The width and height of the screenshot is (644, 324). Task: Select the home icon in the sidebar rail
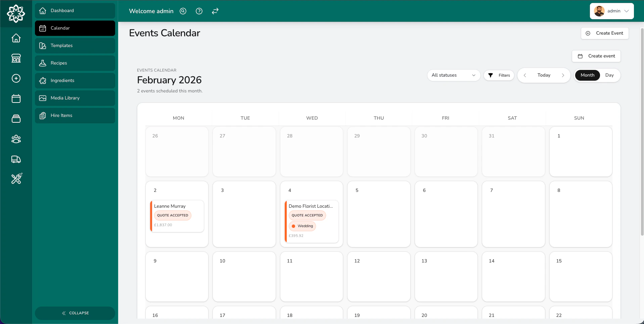(x=16, y=38)
